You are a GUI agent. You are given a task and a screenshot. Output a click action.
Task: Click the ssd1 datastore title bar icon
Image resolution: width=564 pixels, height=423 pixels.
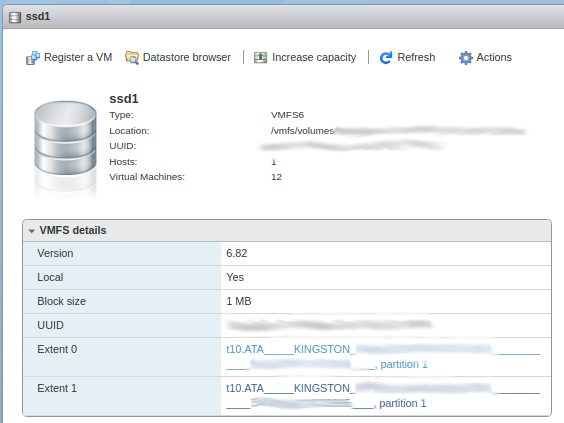click(15, 17)
